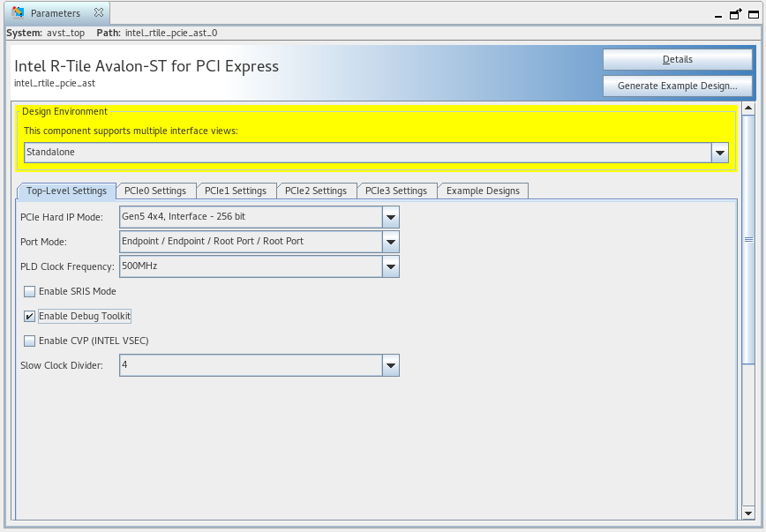Click the Details button
Screen dimensions: 766x532
[678, 60]
